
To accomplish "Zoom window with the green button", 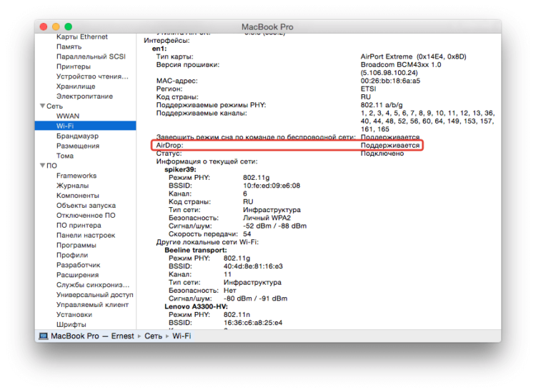I will tap(69, 26).
